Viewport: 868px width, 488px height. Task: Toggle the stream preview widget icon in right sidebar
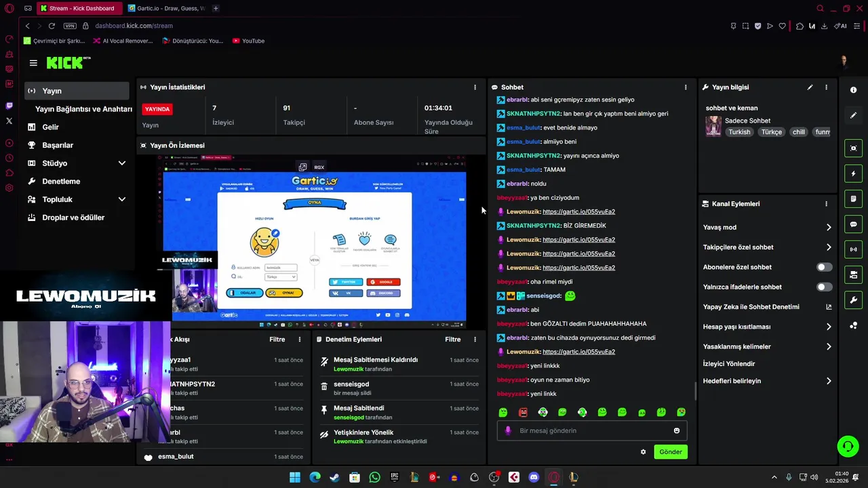point(853,148)
